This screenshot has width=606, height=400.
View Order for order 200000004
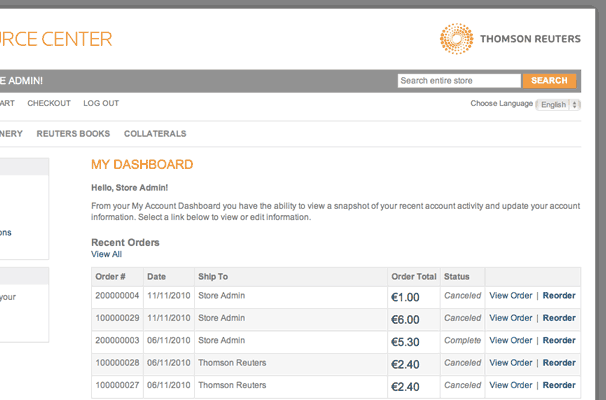point(511,296)
